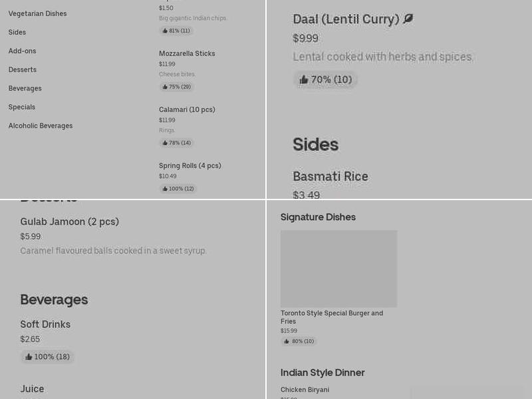Open the Add-ons section
Viewport: 532px width, 399px height.
pyautogui.click(x=22, y=51)
